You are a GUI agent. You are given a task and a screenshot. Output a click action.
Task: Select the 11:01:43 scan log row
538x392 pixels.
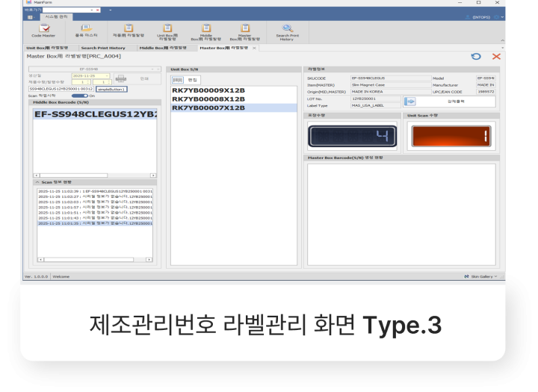click(x=95, y=218)
